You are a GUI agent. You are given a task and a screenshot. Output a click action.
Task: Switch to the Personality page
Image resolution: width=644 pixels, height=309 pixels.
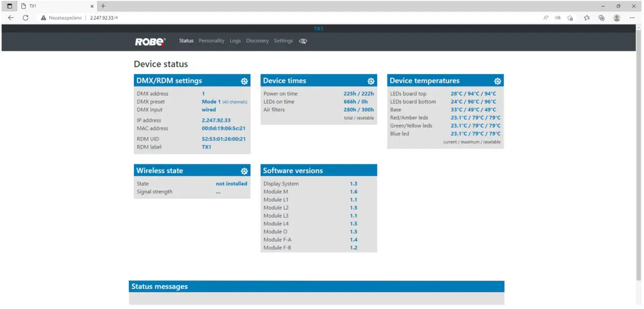[x=211, y=41]
